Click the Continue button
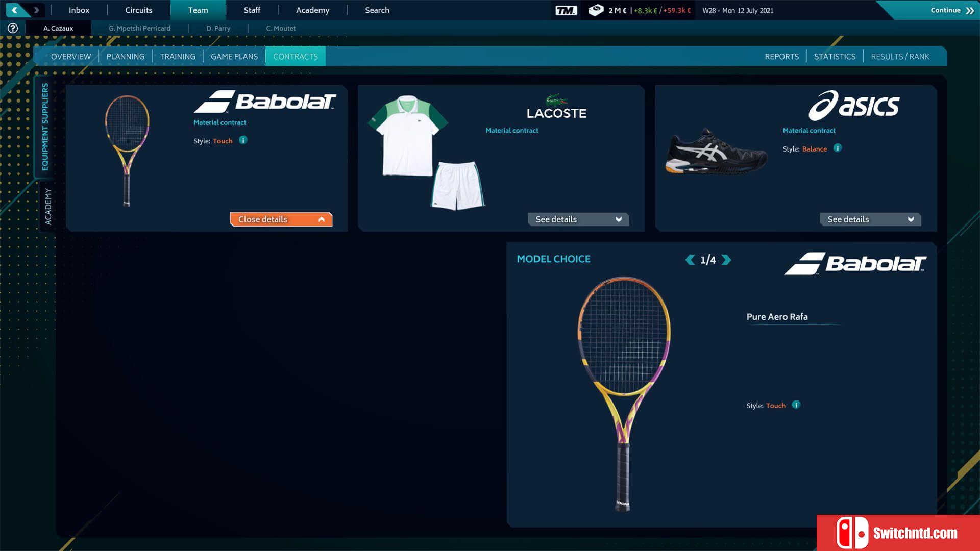The image size is (980, 551). click(x=945, y=10)
